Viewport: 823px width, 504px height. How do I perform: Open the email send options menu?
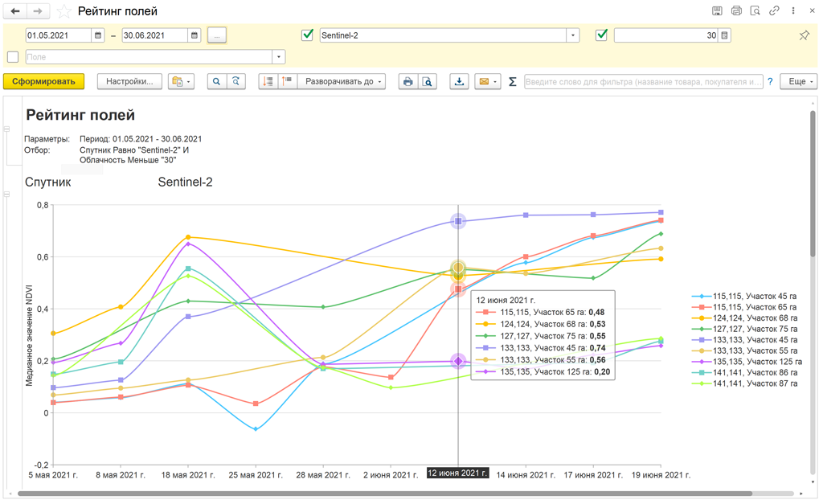(487, 81)
